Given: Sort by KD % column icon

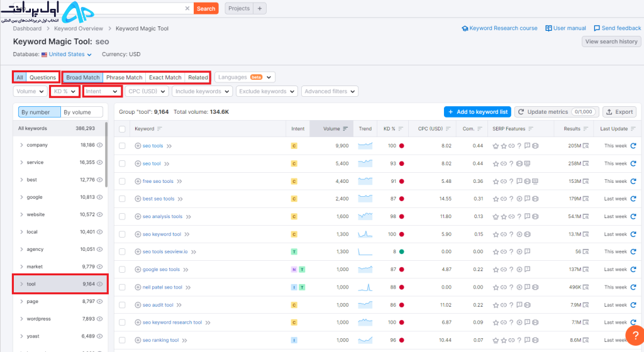Looking at the screenshot, I should click(x=401, y=129).
